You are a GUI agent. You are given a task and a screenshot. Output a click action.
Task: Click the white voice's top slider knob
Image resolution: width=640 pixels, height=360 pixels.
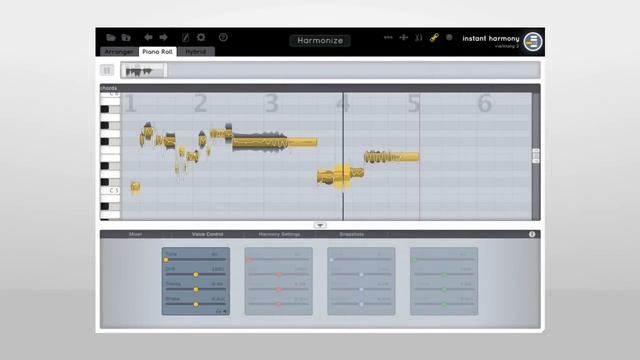[332, 260]
